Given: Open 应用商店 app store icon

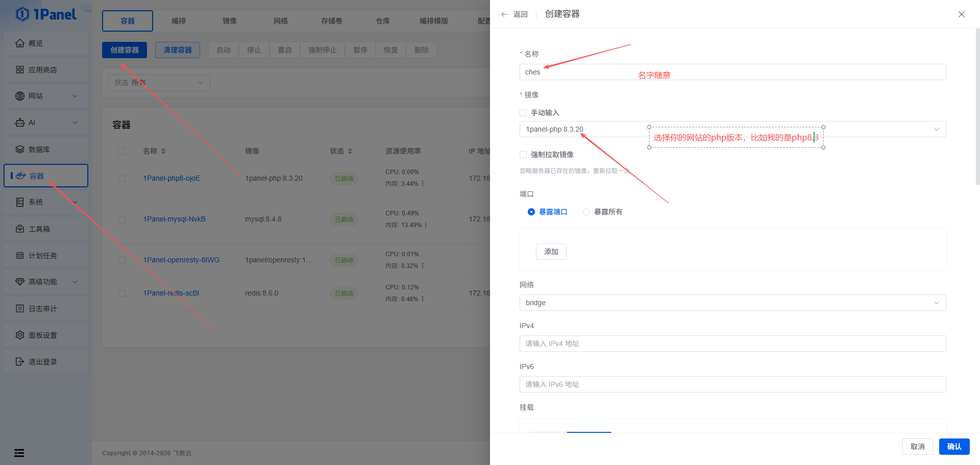Looking at the screenshot, I should pyautogui.click(x=20, y=70).
